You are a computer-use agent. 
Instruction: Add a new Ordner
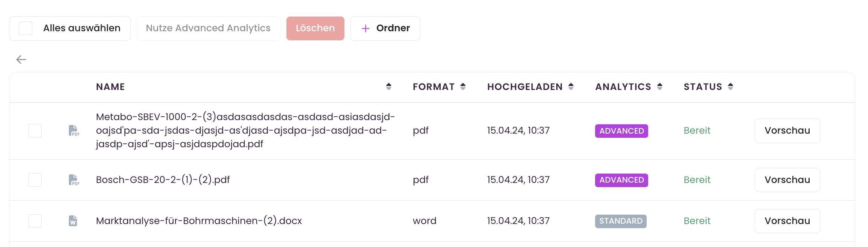[x=385, y=28]
